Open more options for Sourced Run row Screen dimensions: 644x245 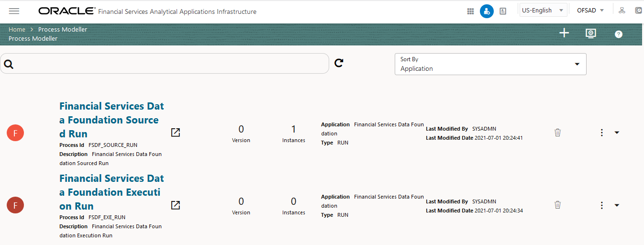pyautogui.click(x=602, y=133)
